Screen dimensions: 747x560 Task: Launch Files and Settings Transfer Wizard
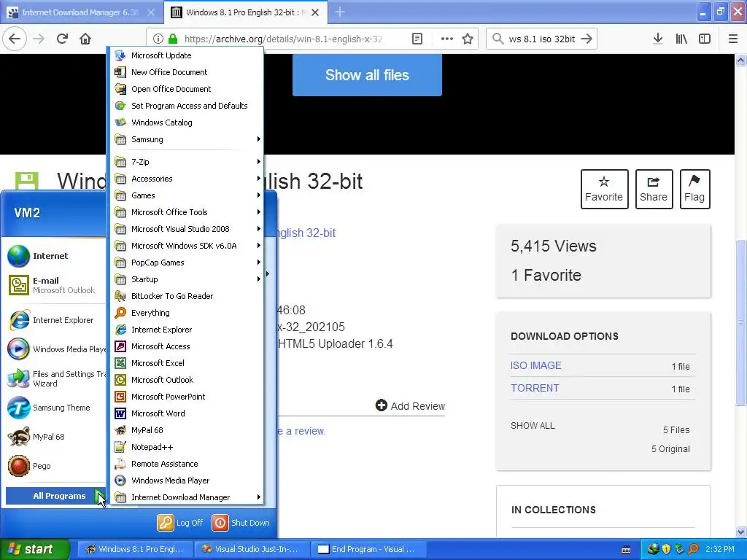click(x=55, y=378)
